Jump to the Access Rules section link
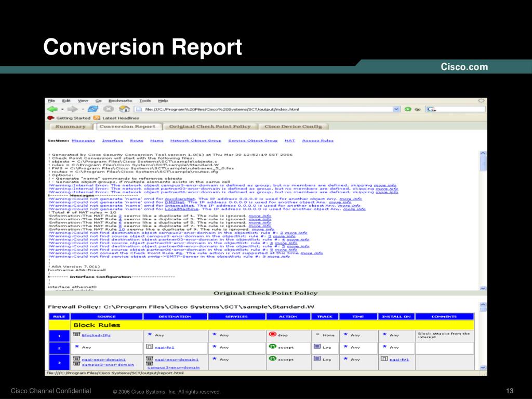 (x=318, y=140)
